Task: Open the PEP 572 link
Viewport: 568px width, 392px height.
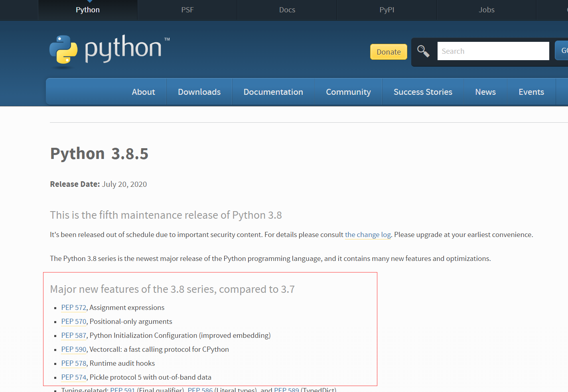Action: [x=74, y=308]
